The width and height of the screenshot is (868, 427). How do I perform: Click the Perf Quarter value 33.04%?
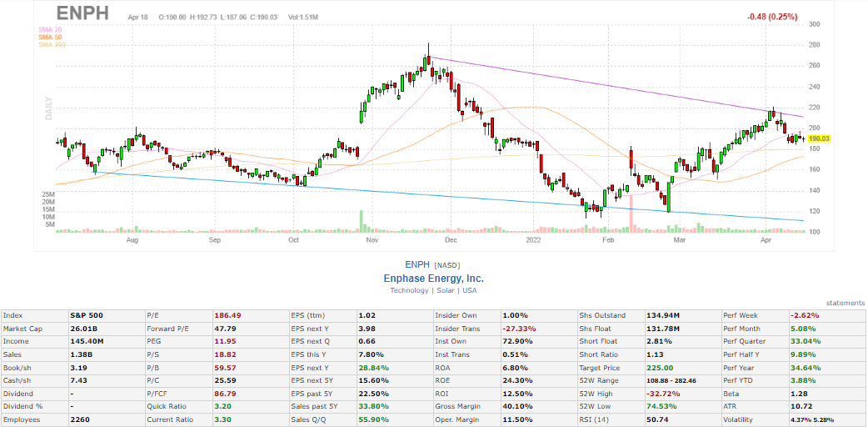tap(806, 342)
